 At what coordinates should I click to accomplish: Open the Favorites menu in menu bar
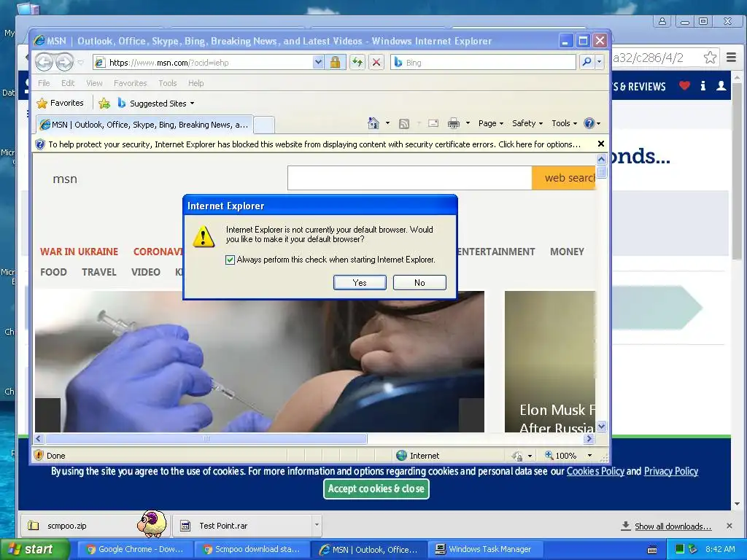130,83
